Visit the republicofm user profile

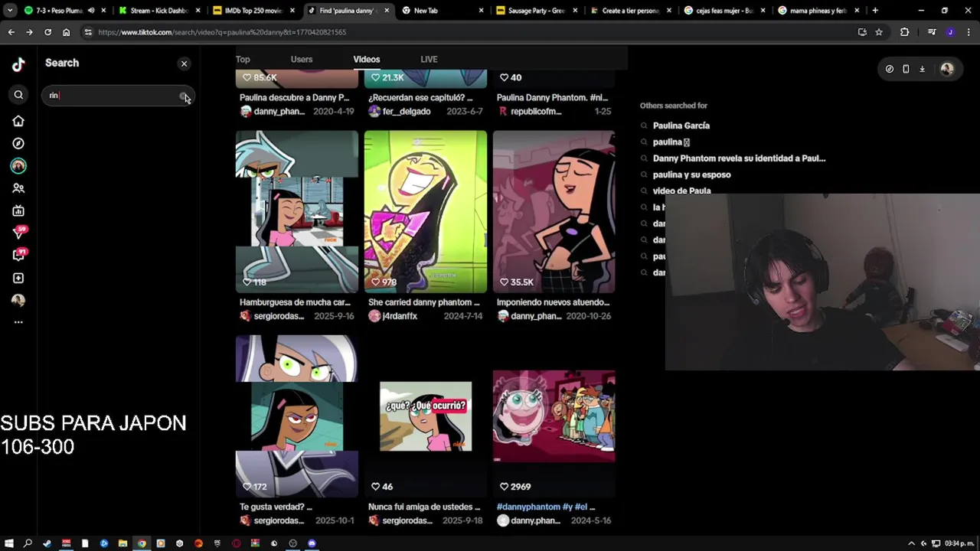pos(536,112)
